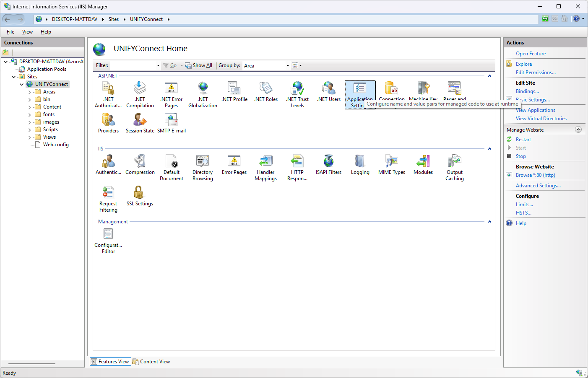The width and height of the screenshot is (588, 378).
Task: Select Application Pools in Connections tree
Action: point(47,69)
